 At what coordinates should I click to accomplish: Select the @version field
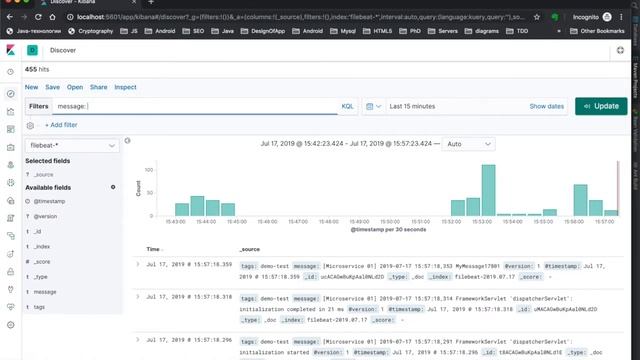[45, 216]
